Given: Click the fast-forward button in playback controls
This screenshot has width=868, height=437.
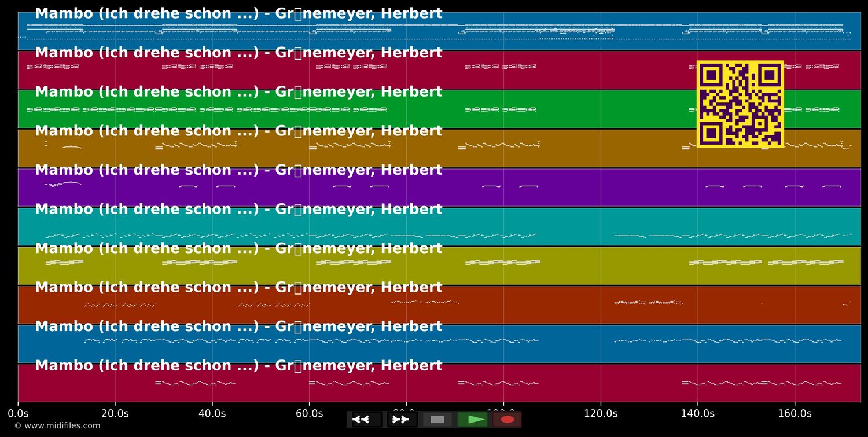Looking at the screenshot, I should click(x=402, y=419).
